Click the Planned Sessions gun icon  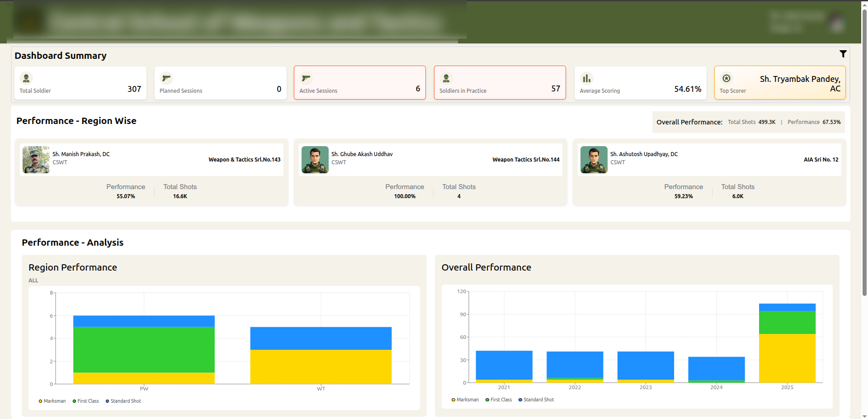[x=166, y=78]
